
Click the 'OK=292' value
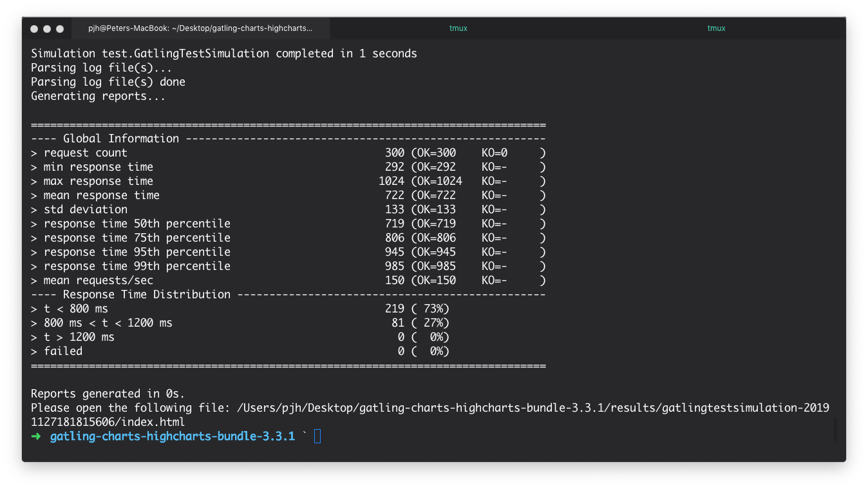point(437,167)
